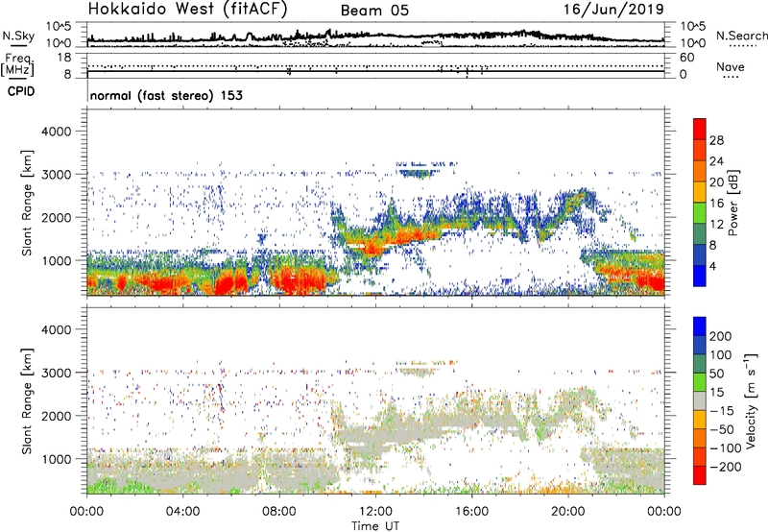Click the '08:00' time tick label
The image size is (768, 532).
[279, 511]
